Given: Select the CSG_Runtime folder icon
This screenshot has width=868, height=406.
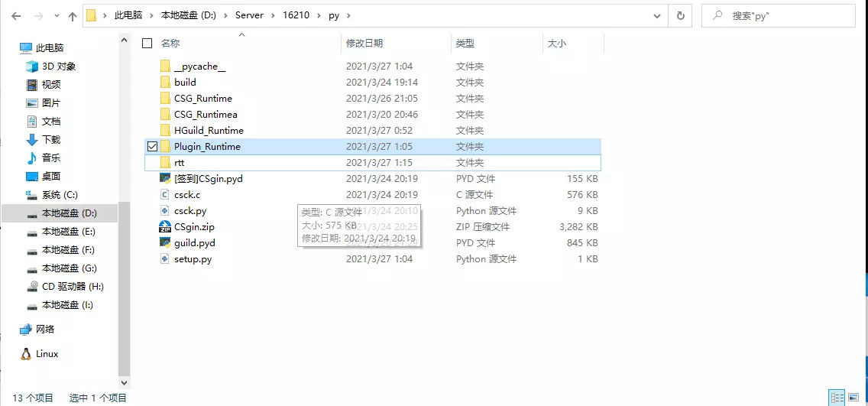Looking at the screenshot, I should (165, 99).
